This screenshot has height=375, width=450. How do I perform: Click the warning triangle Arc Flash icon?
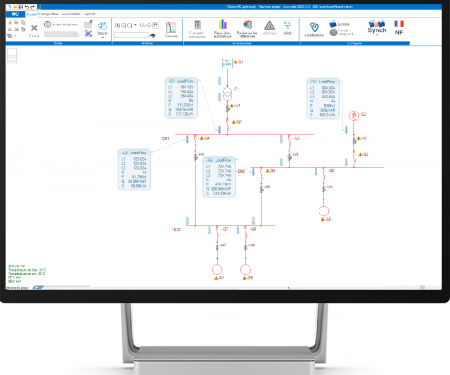269,25
